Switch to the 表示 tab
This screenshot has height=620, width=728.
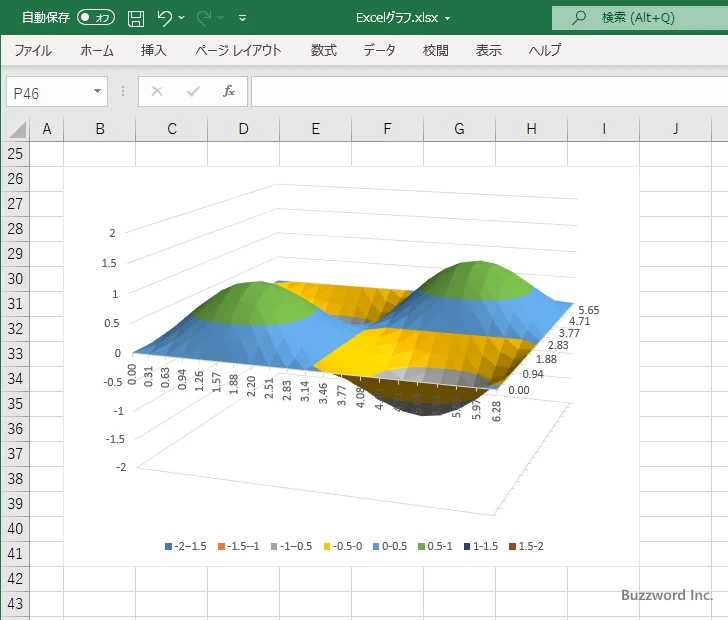pos(488,50)
